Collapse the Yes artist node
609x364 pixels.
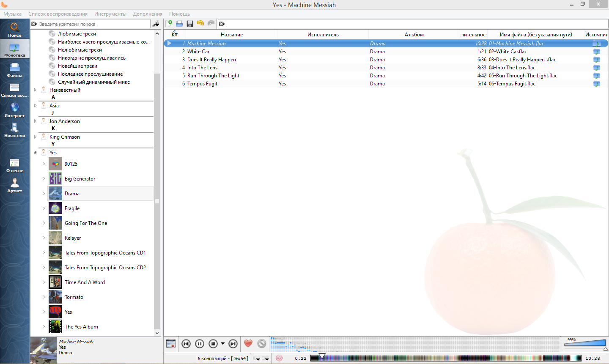coord(36,153)
